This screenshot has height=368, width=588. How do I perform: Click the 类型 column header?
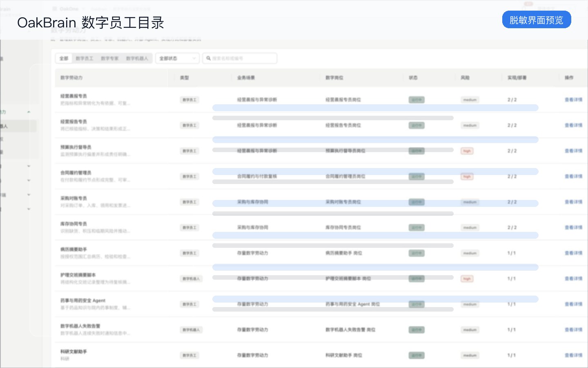(x=185, y=78)
